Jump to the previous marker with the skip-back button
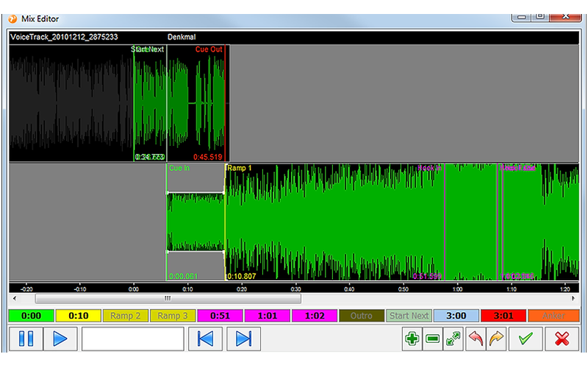Viewport: 588px width, 368px height. 205,339
